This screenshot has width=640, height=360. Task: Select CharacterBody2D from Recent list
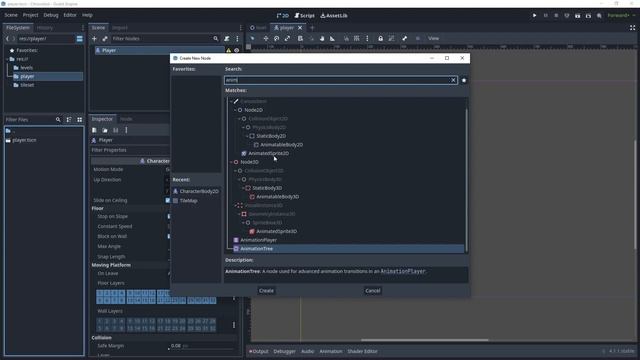click(199, 191)
